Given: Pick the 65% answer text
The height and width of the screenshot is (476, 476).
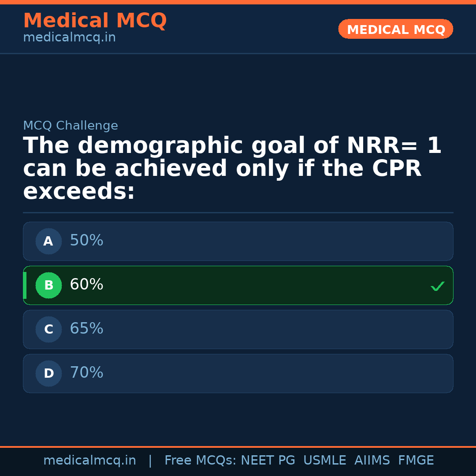Looking at the screenshot, I should pyautogui.click(x=86, y=329).
